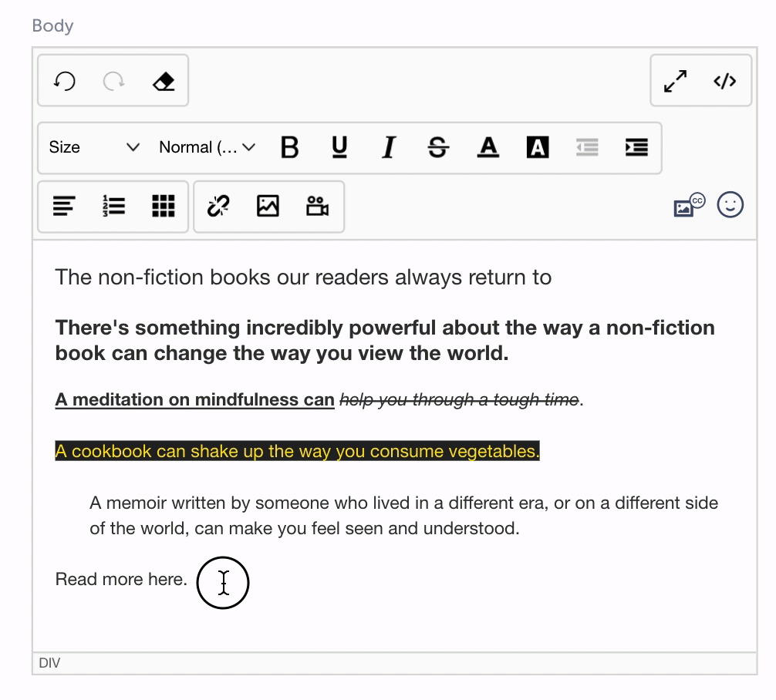Image resolution: width=776 pixels, height=700 pixels.
Task: Open Creative Commons image search icon
Action: 689,205
